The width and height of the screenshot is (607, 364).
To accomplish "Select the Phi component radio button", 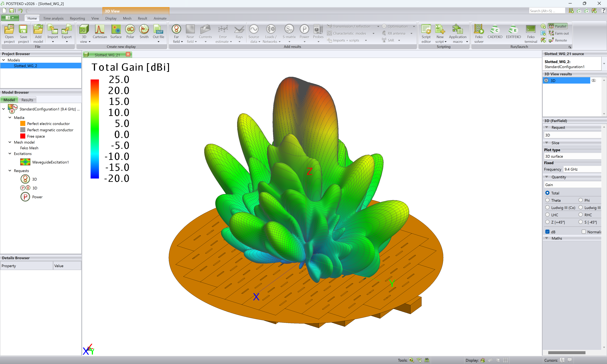I will click(580, 200).
